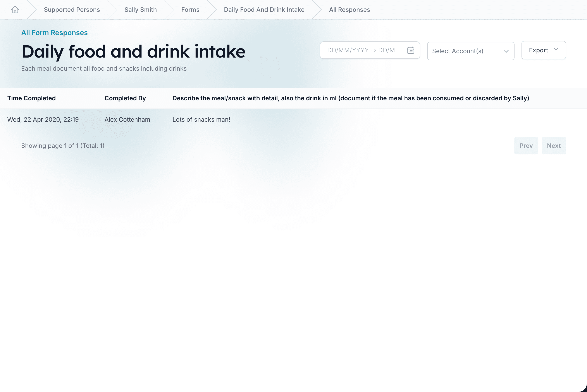Open Supported Persons breadcrumb
This screenshot has height=392, width=587.
click(72, 10)
